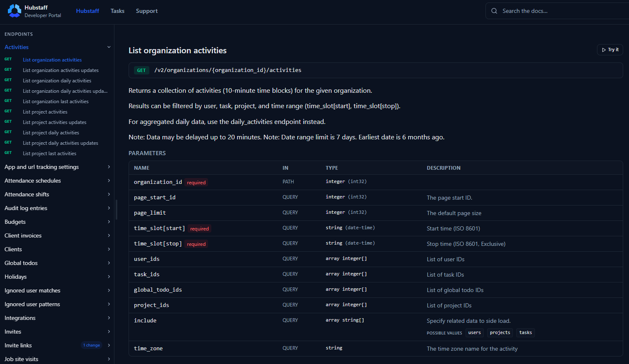629x364 pixels.
Task: Click the task_ids parameter name
Action: coord(147,275)
